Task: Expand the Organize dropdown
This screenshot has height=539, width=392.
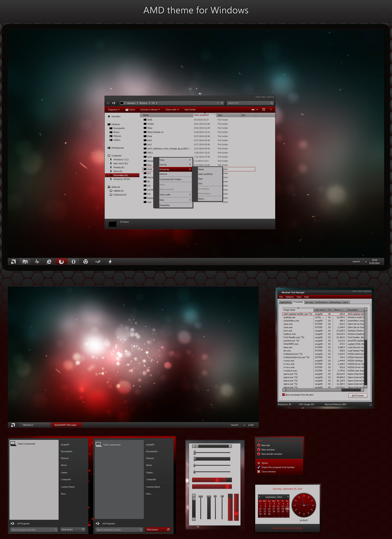Action: tap(114, 110)
